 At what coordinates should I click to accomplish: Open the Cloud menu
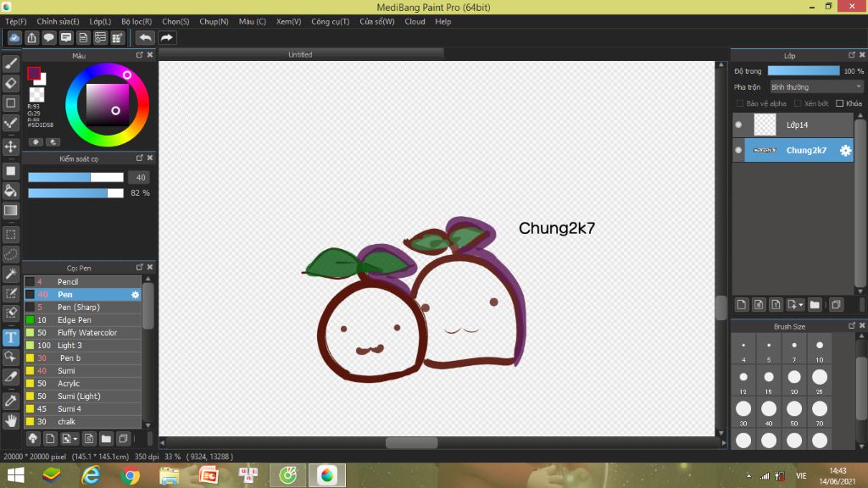pyautogui.click(x=415, y=21)
